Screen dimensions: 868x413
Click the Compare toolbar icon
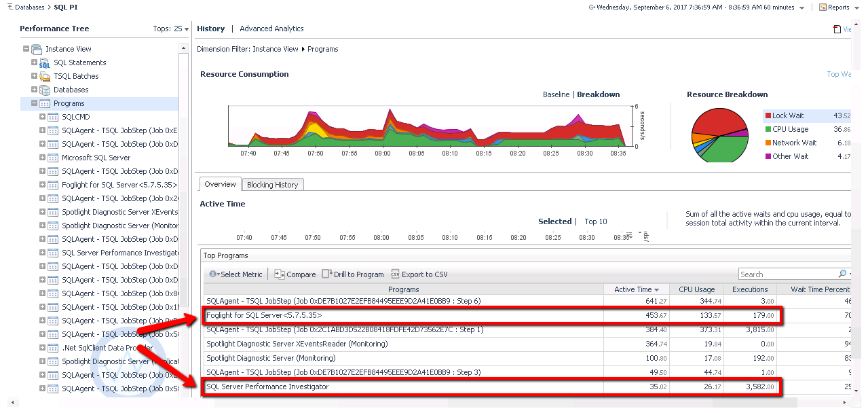280,274
